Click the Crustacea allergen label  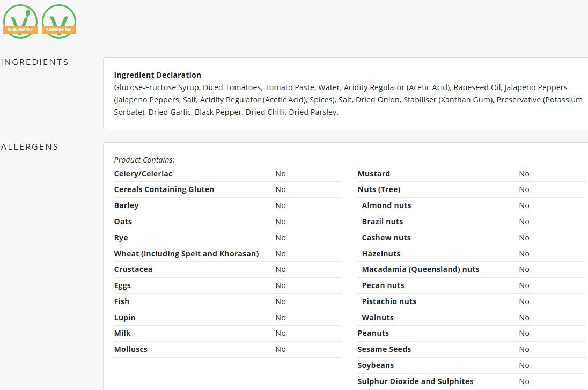coord(133,269)
